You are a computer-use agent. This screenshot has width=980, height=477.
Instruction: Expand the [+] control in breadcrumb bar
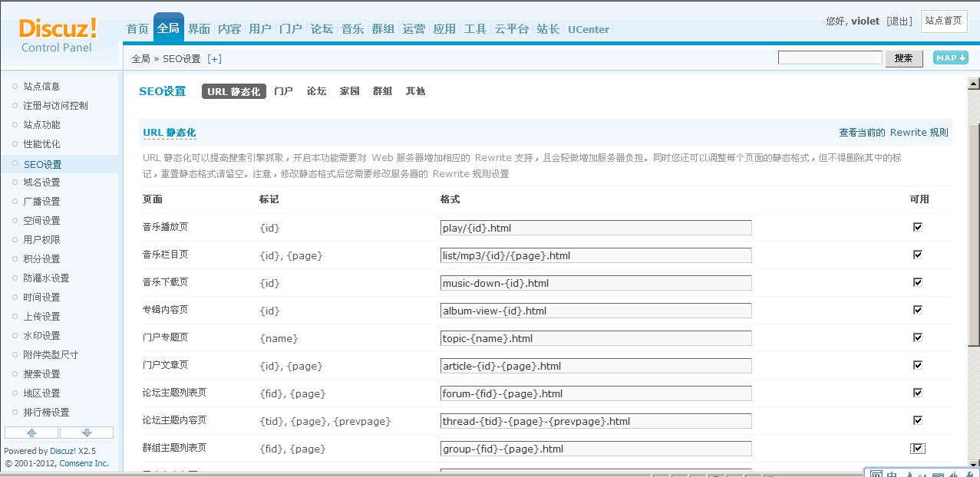pyautogui.click(x=215, y=58)
